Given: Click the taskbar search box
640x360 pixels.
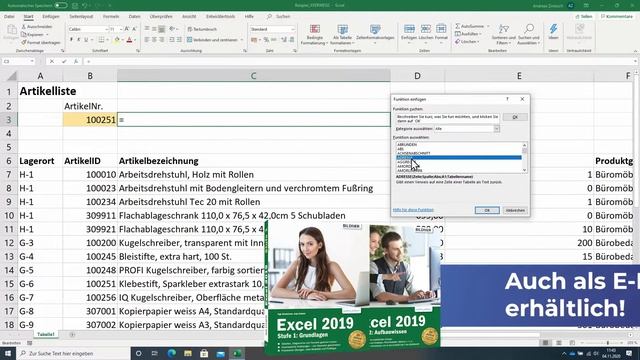Looking at the screenshot, I should point(73,353).
